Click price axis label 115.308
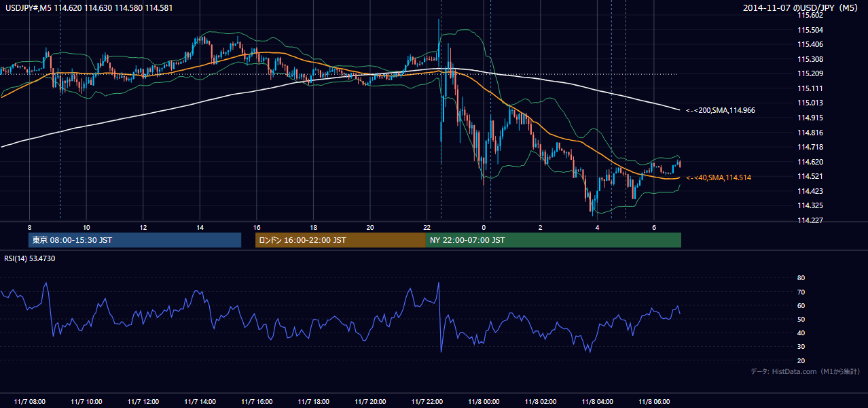 tap(810, 59)
